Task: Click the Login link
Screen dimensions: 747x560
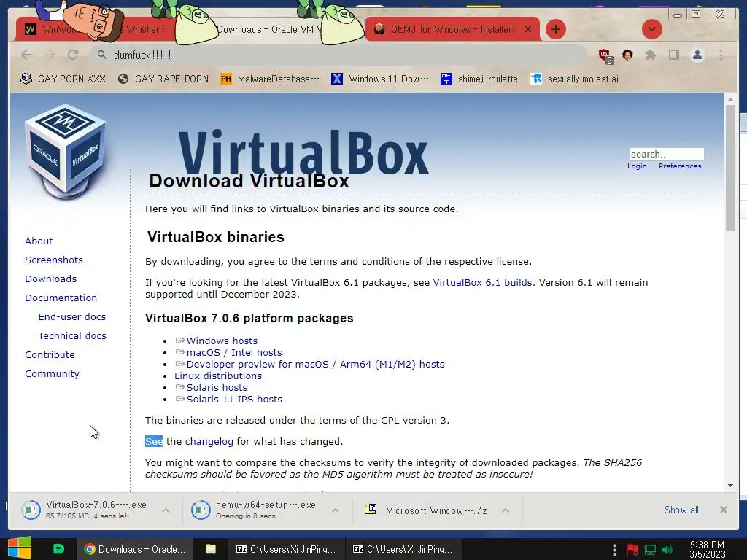Action: tap(637, 166)
